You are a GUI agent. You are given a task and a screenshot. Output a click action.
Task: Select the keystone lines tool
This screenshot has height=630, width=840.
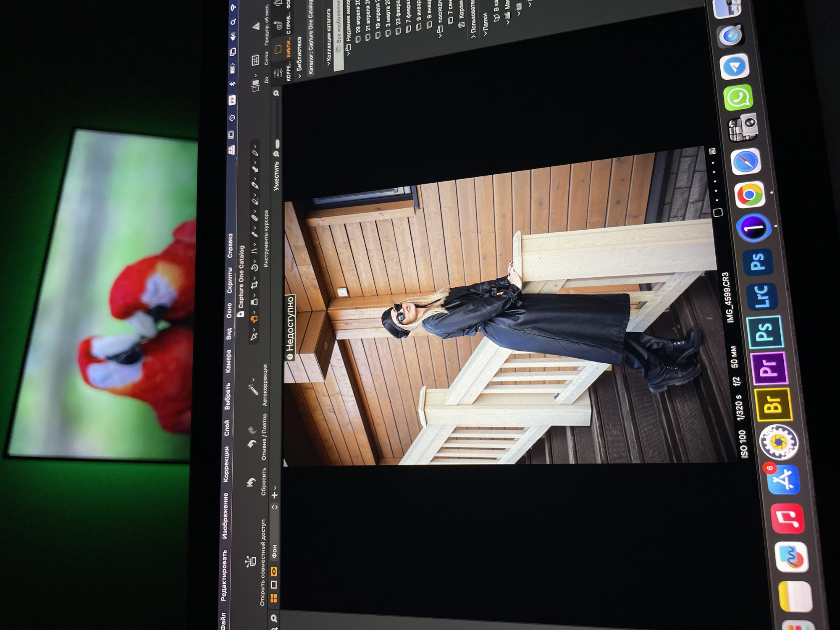255,251
